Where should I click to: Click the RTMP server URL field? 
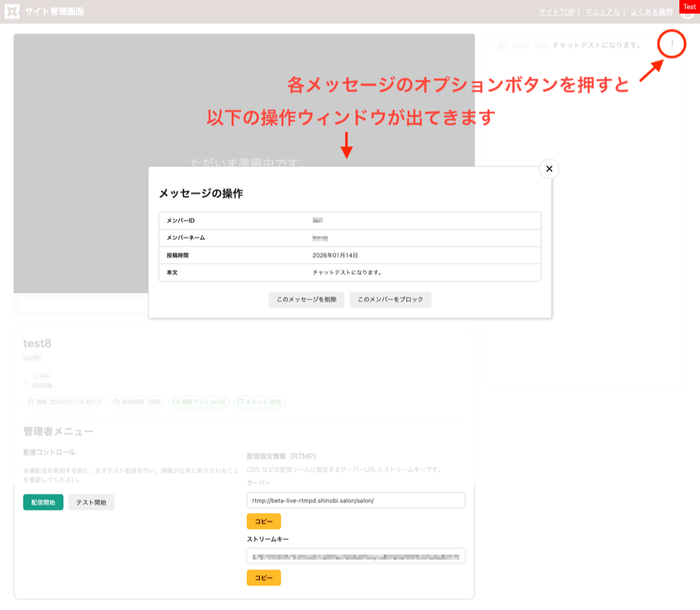click(356, 501)
